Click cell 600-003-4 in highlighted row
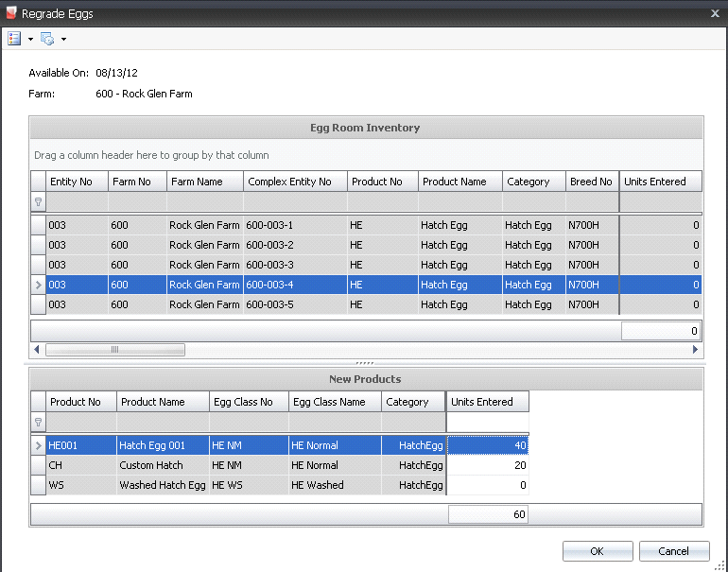The width and height of the screenshot is (728, 572). pyautogui.click(x=295, y=285)
